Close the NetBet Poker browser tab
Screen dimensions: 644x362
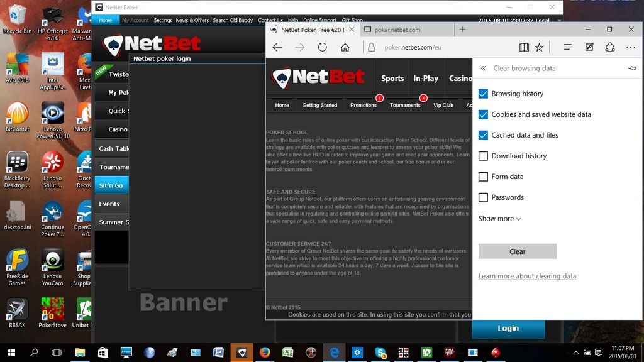coord(352,30)
